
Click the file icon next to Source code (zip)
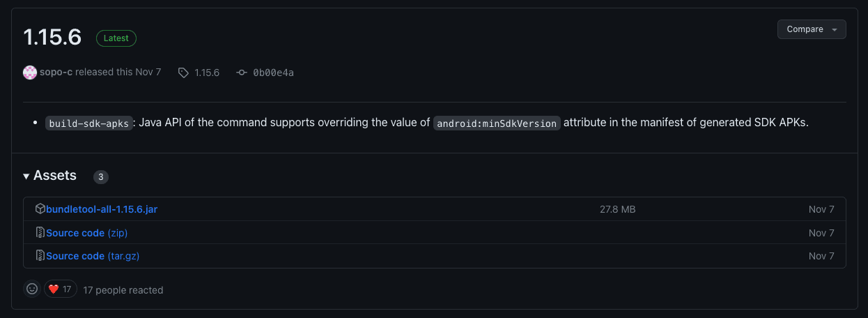[40, 233]
